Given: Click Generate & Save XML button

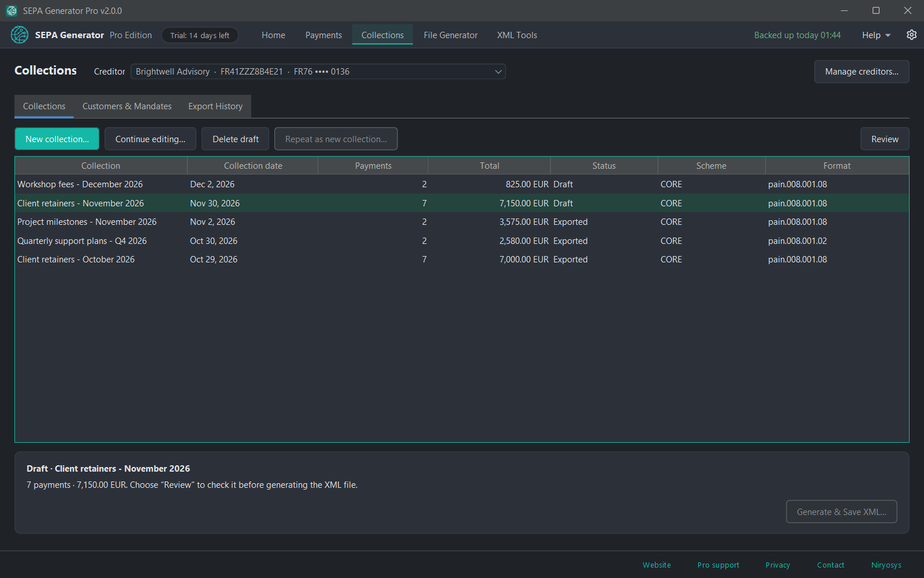Looking at the screenshot, I should [x=841, y=512].
